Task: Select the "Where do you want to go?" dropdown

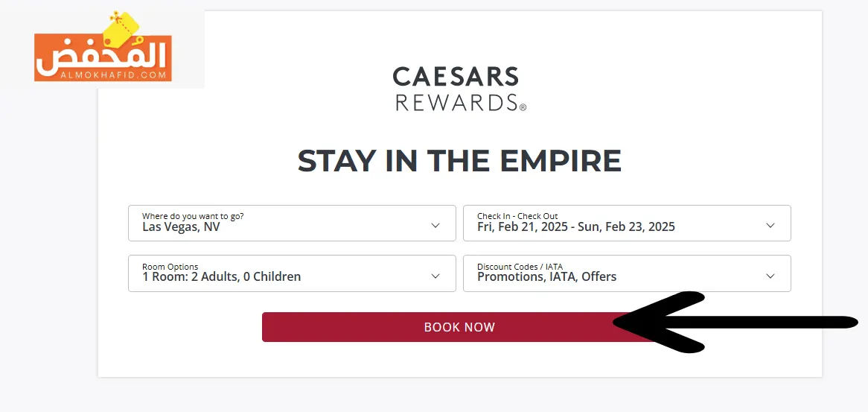Action: (x=292, y=224)
